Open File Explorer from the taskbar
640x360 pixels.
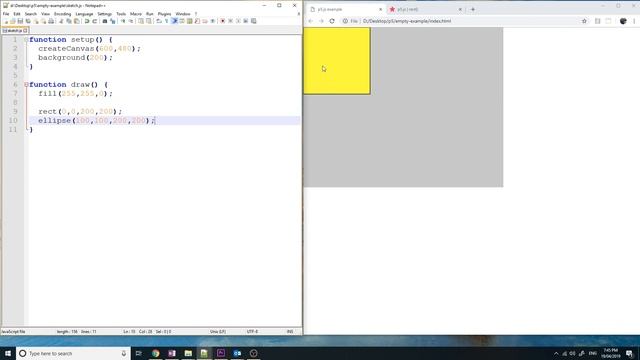(x=188, y=353)
